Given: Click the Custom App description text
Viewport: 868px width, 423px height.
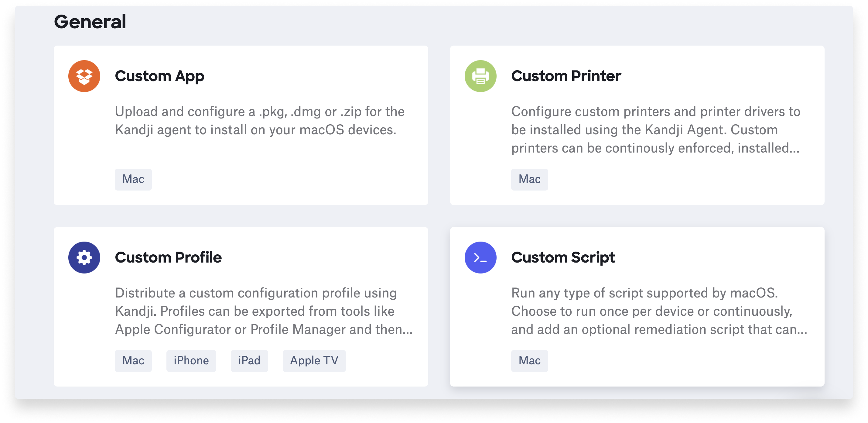Looking at the screenshot, I should (x=259, y=121).
